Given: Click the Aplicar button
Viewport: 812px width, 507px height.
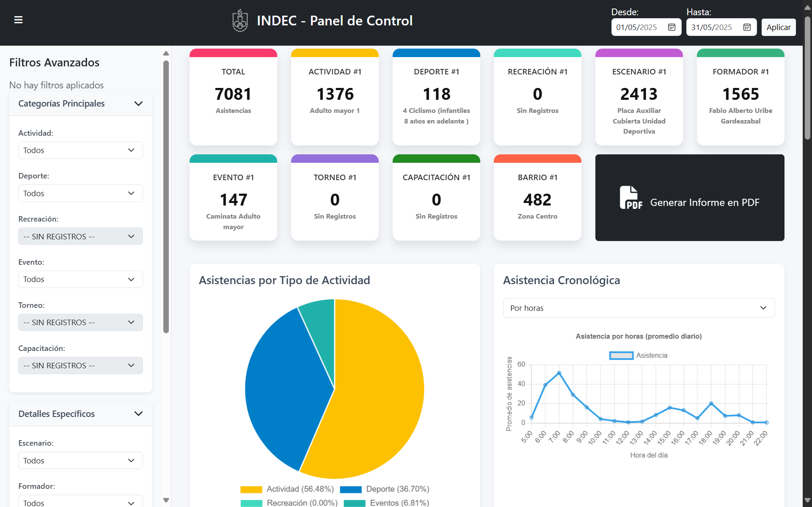Looking at the screenshot, I should [x=778, y=27].
